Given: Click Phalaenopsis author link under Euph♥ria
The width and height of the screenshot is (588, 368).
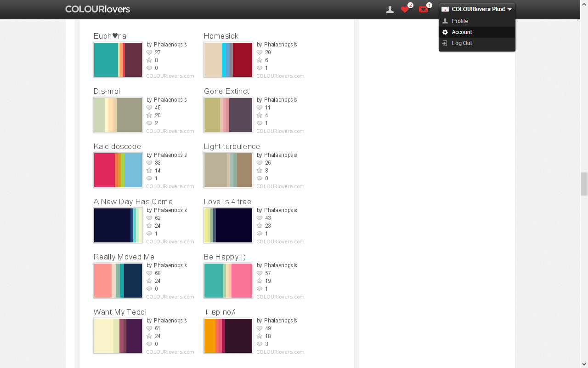Looking at the screenshot, I should pos(170,45).
